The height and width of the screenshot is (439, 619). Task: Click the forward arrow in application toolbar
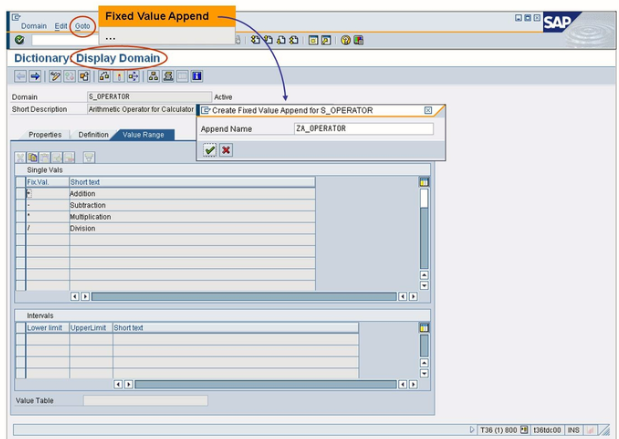pos(35,76)
